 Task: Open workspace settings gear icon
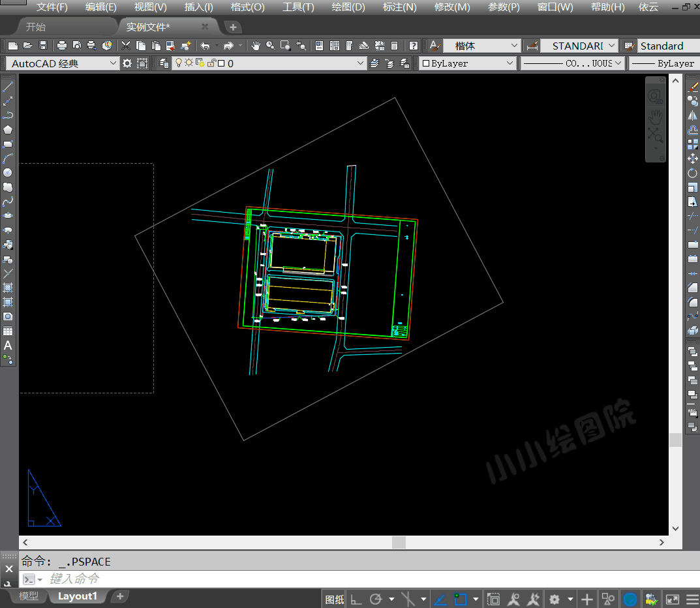click(127, 63)
